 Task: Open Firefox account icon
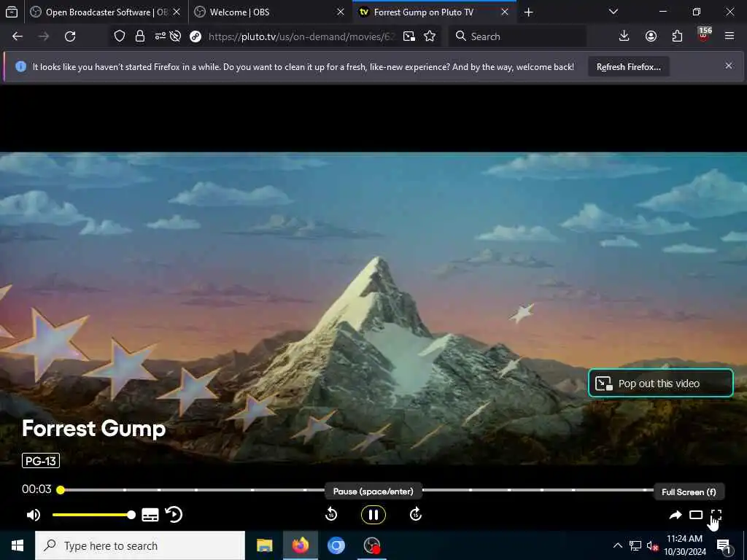pos(651,36)
